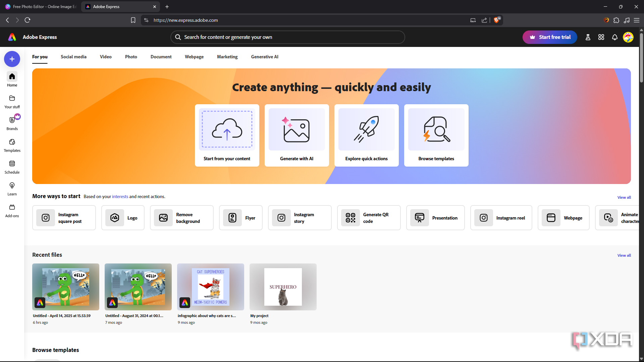644x362 pixels.
Task: Select Instagram story option
Action: point(300,218)
